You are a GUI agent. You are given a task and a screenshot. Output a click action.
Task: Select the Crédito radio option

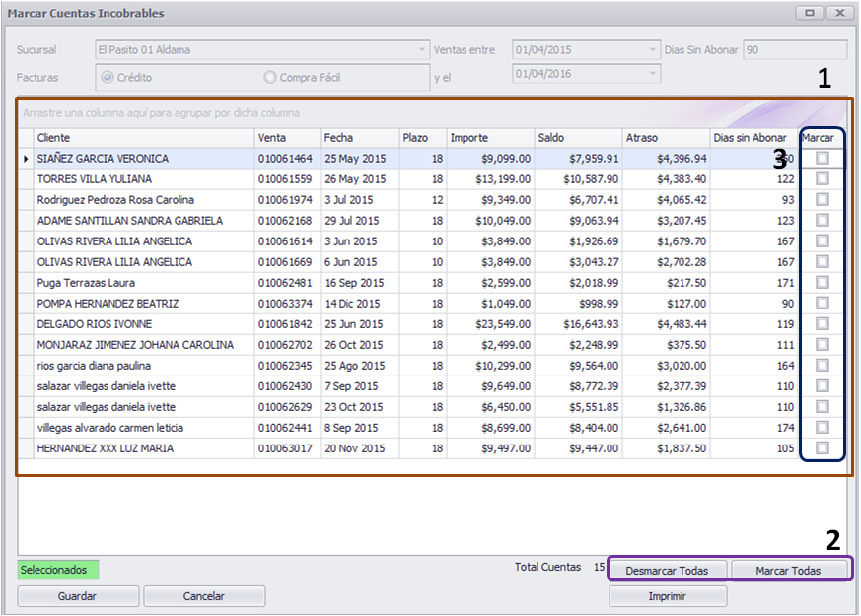tap(108, 77)
